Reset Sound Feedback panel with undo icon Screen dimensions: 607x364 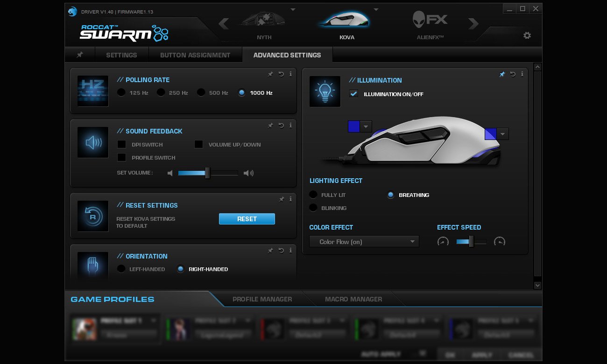pos(281,125)
